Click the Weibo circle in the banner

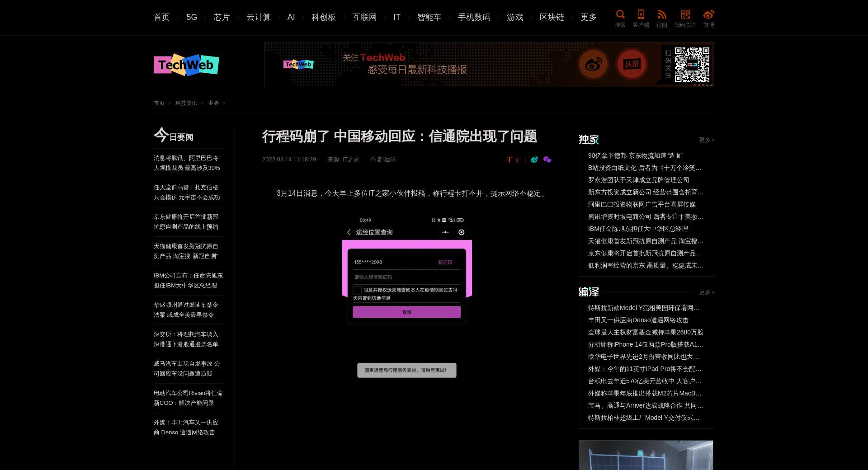click(x=593, y=64)
